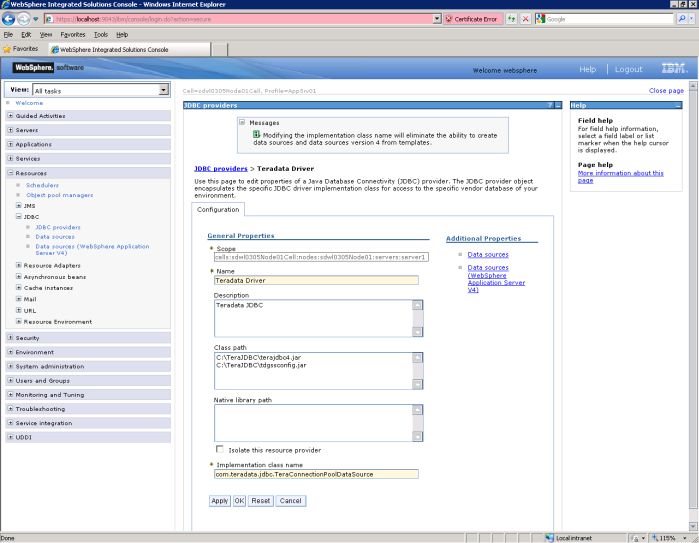Collapse the JDBC tree node

[x=19, y=216]
